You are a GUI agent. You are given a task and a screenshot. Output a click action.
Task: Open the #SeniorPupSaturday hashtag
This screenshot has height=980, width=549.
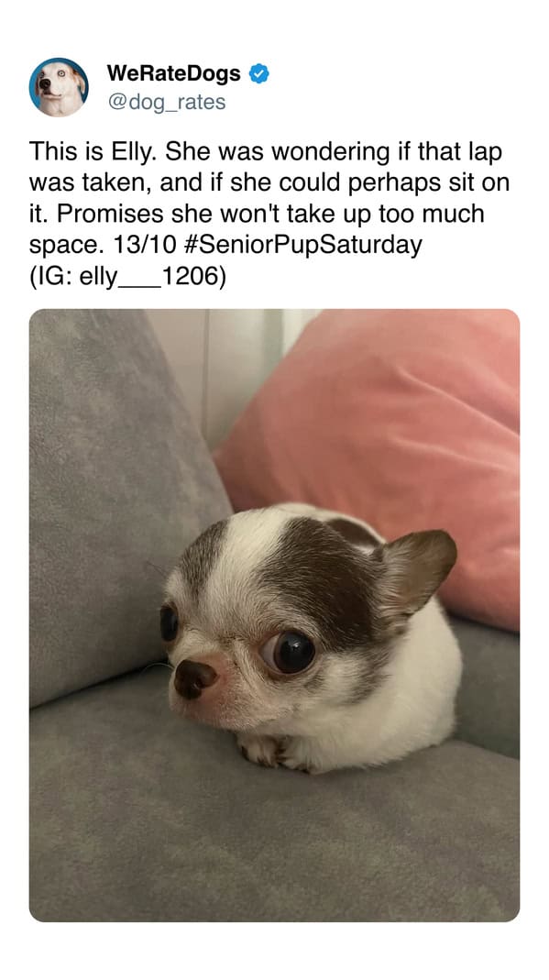coord(304,245)
